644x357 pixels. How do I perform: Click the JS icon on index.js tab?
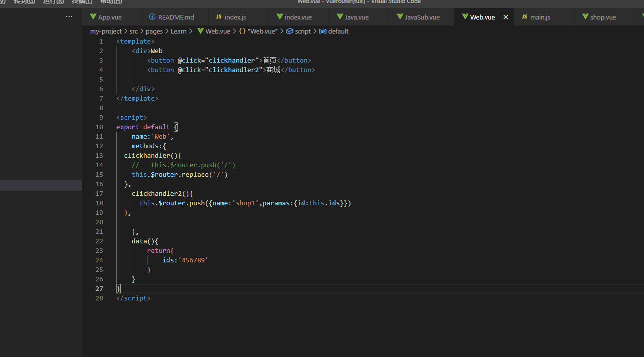pos(219,17)
